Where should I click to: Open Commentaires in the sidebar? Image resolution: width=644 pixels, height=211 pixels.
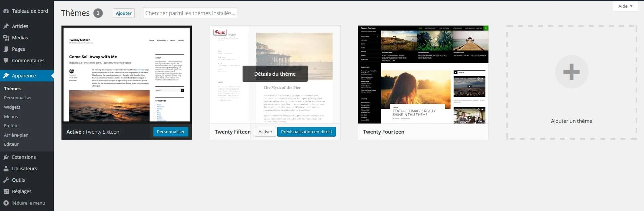27,61
